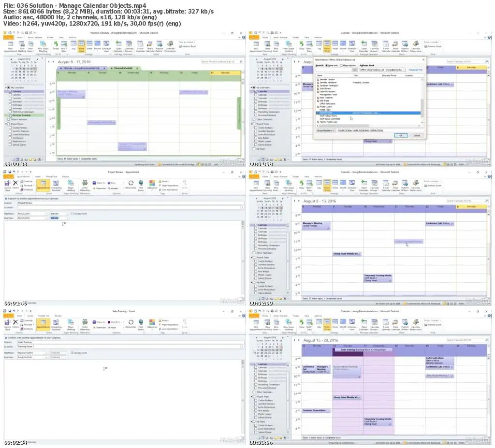This screenshot has width=495, height=448.
Task: Select Staff Holiday Party in name list
Action: click(328, 116)
